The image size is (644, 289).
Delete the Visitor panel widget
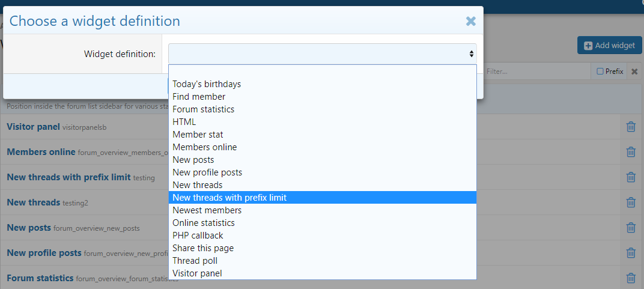click(x=631, y=127)
